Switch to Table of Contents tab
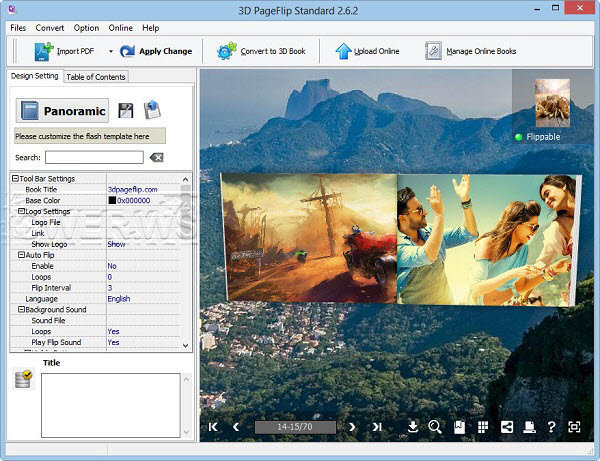 (x=96, y=76)
